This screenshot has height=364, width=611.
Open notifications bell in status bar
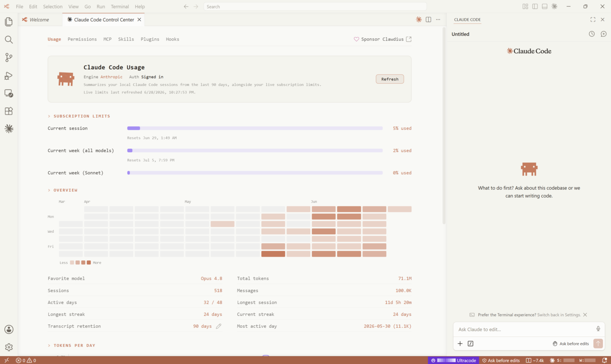604,360
